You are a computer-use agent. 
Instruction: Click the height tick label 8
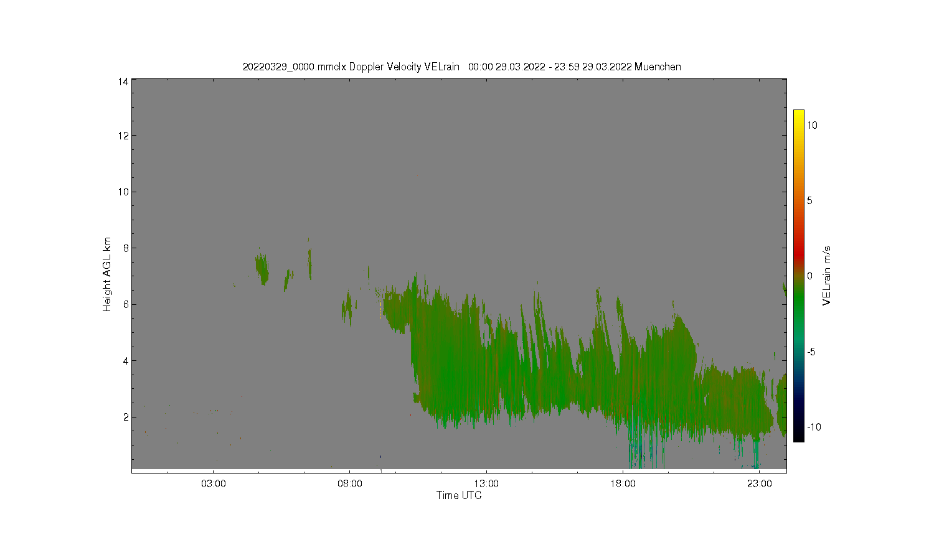click(126, 248)
